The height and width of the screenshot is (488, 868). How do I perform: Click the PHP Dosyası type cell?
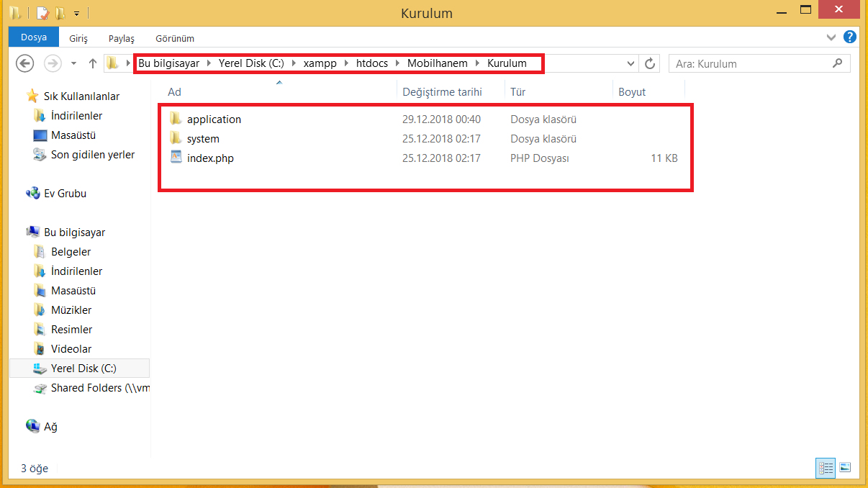[540, 158]
